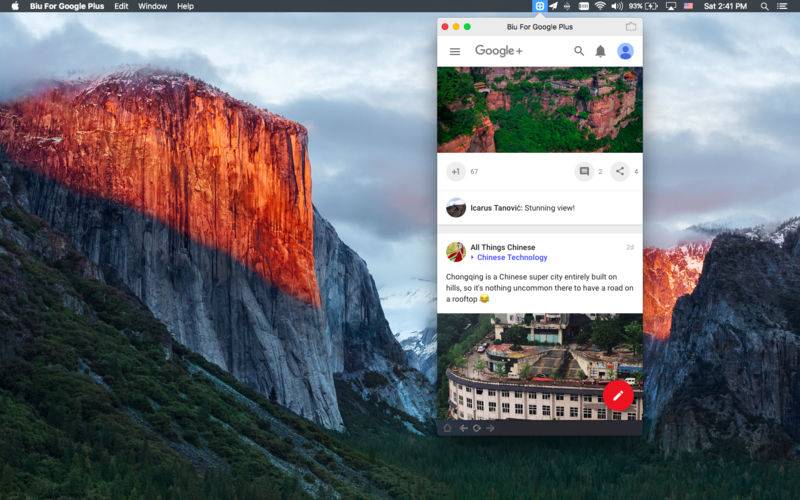
Task: Click the 2d post timestamp
Action: pyautogui.click(x=630, y=247)
